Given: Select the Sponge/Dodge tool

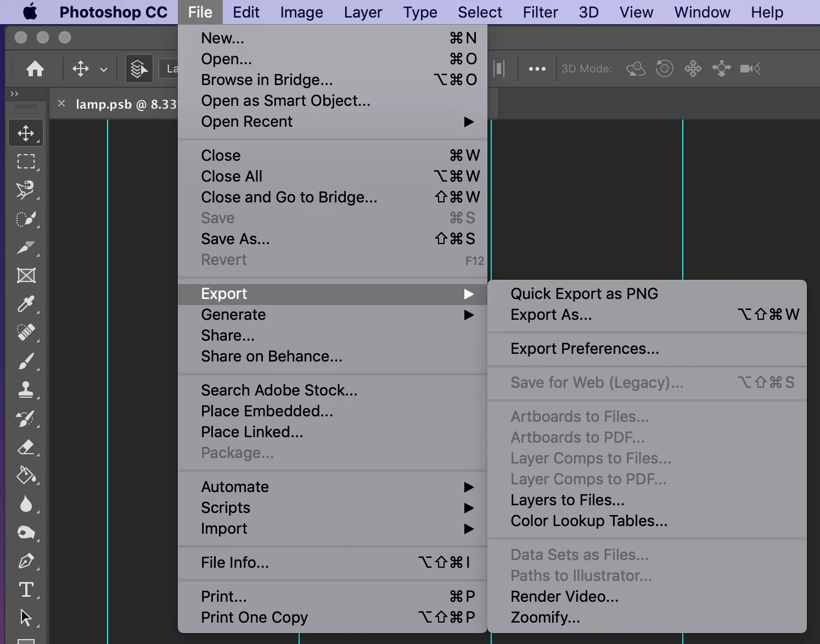Looking at the screenshot, I should tap(26, 533).
